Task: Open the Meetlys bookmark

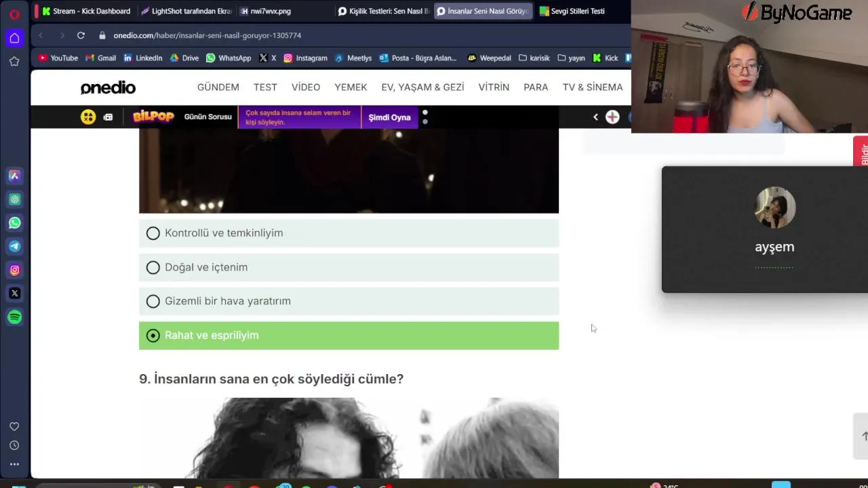Action: point(353,58)
